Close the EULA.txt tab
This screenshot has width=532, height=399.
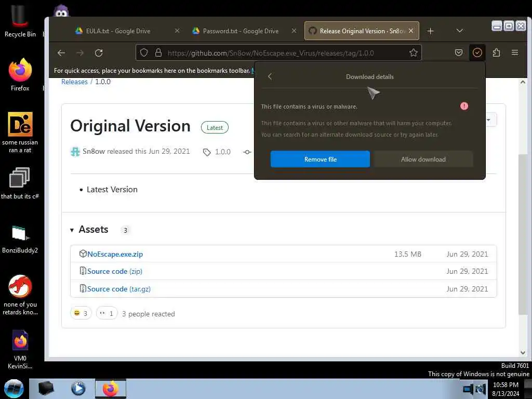point(177,31)
